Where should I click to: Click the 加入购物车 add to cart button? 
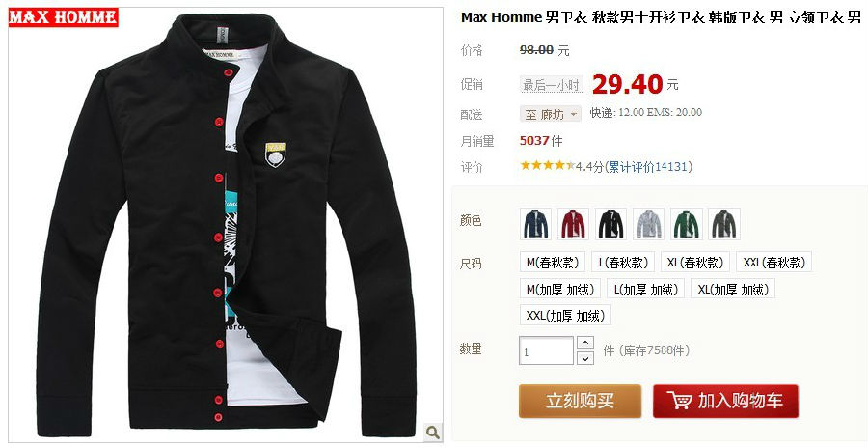coord(725,401)
